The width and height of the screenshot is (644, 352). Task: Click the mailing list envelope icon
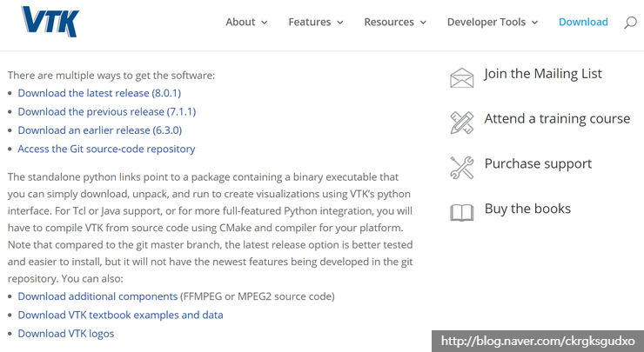[461, 78]
